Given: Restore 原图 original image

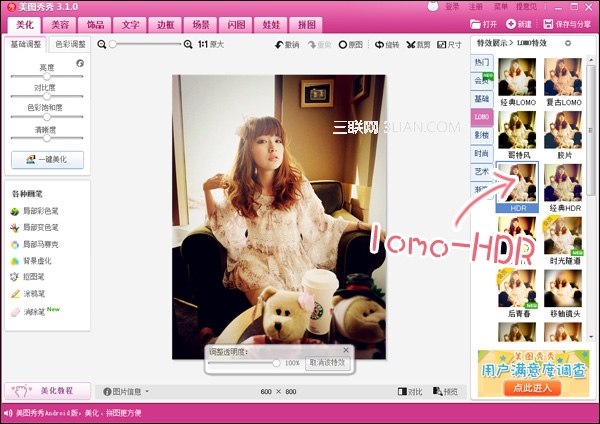Looking at the screenshot, I should click(351, 45).
